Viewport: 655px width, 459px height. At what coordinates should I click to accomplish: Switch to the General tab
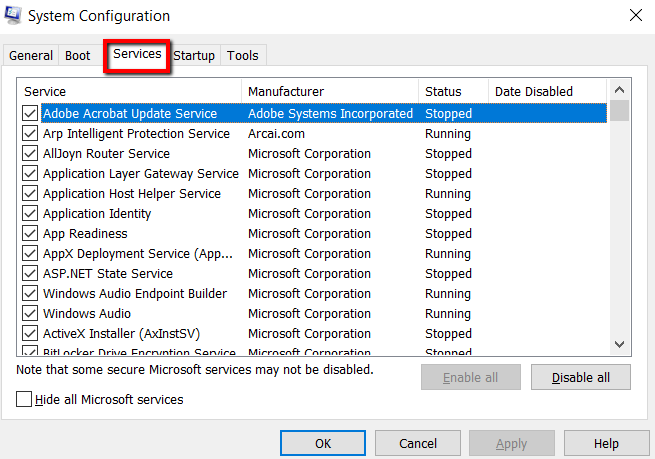pyautogui.click(x=31, y=56)
